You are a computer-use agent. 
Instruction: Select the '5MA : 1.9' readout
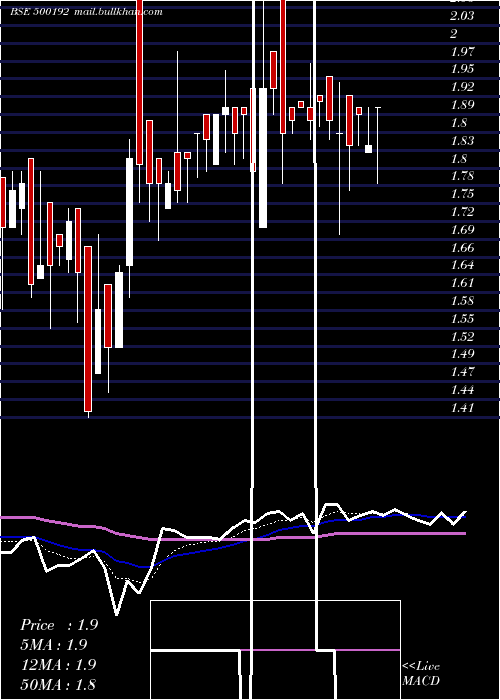[54, 645]
